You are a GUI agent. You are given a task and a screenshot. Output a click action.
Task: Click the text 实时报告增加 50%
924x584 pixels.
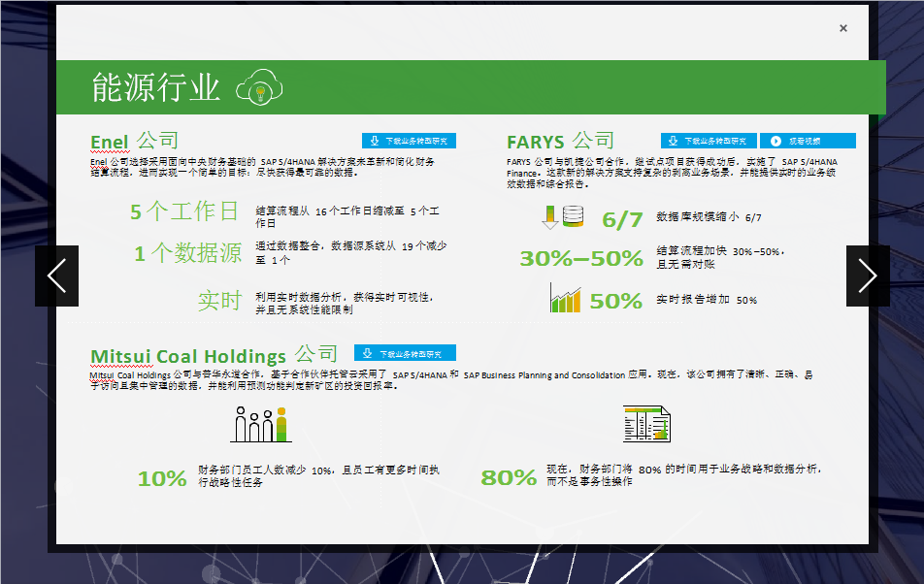point(707,300)
